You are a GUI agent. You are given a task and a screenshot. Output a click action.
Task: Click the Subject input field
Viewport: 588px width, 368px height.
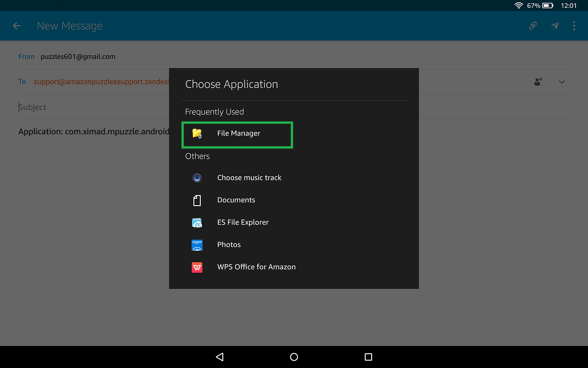[x=92, y=107]
